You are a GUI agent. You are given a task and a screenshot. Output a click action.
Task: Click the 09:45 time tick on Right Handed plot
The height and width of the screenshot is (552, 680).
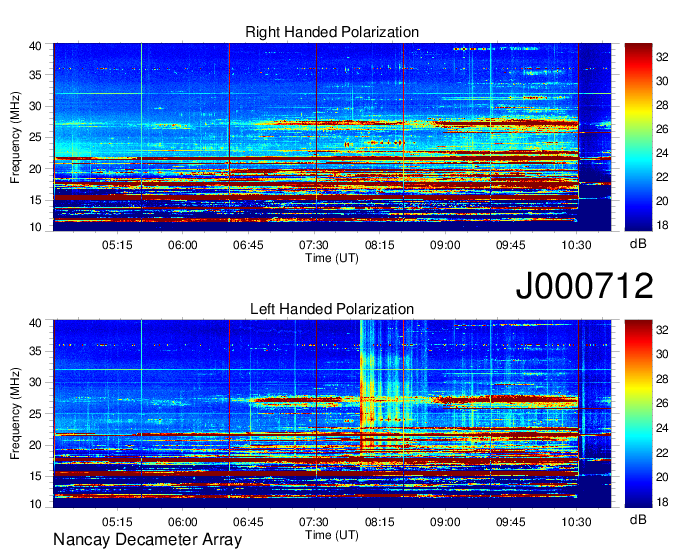(x=510, y=245)
